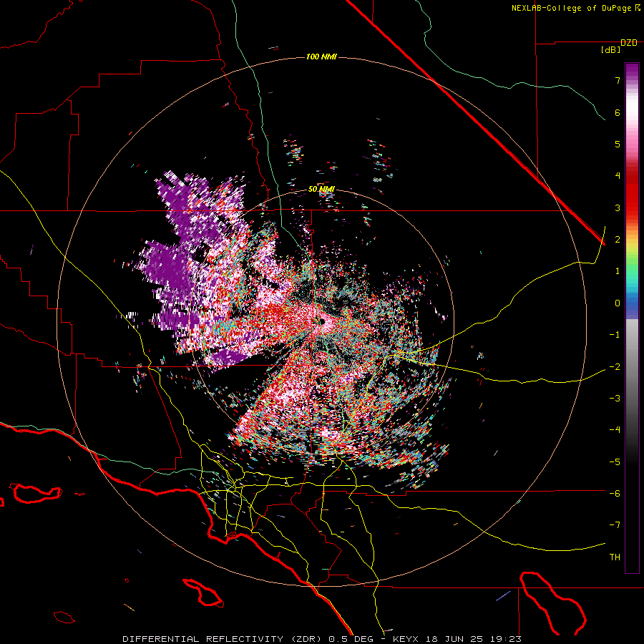Click the DIFFERENTIAL REFLECTIVITY (ZDR) caption text
Image resolution: width=644 pixels, height=644 pixels.
click(223, 639)
